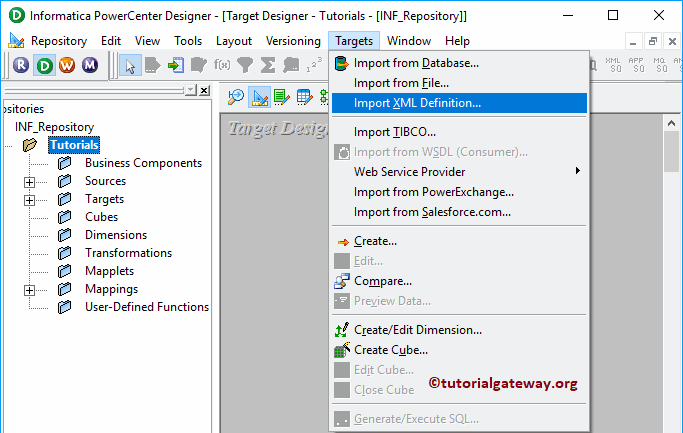This screenshot has width=683, height=433.
Task: Select INF_Repository in the navigator
Action: coord(54,127)
